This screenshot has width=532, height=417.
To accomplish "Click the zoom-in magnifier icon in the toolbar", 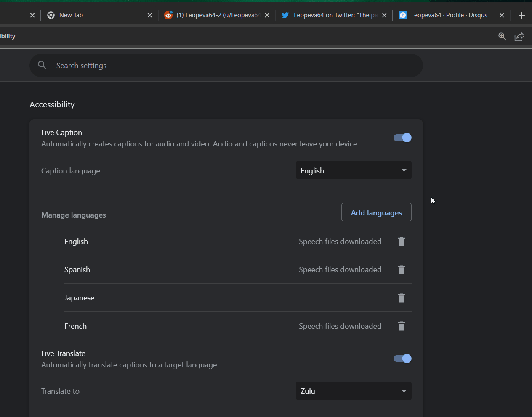I will point(502,37).
